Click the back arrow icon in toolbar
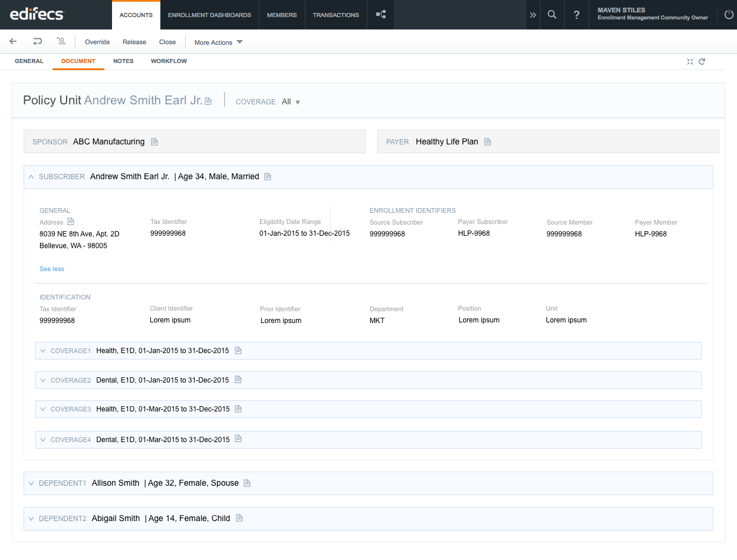Viewport: 737px width, 560px height. pyautogui.click(x=13, y=42)
